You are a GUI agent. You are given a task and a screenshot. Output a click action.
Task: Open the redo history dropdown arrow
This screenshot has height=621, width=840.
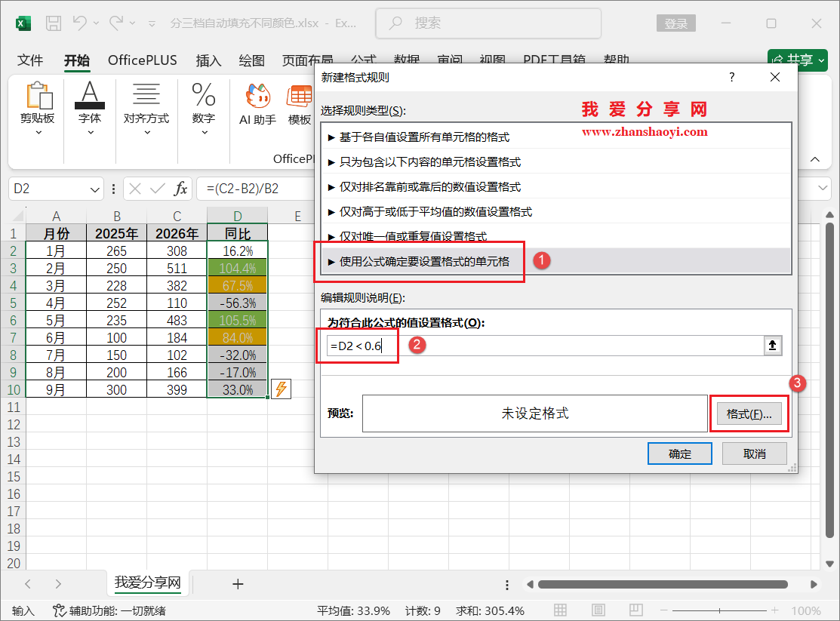[x=132, y=23]
